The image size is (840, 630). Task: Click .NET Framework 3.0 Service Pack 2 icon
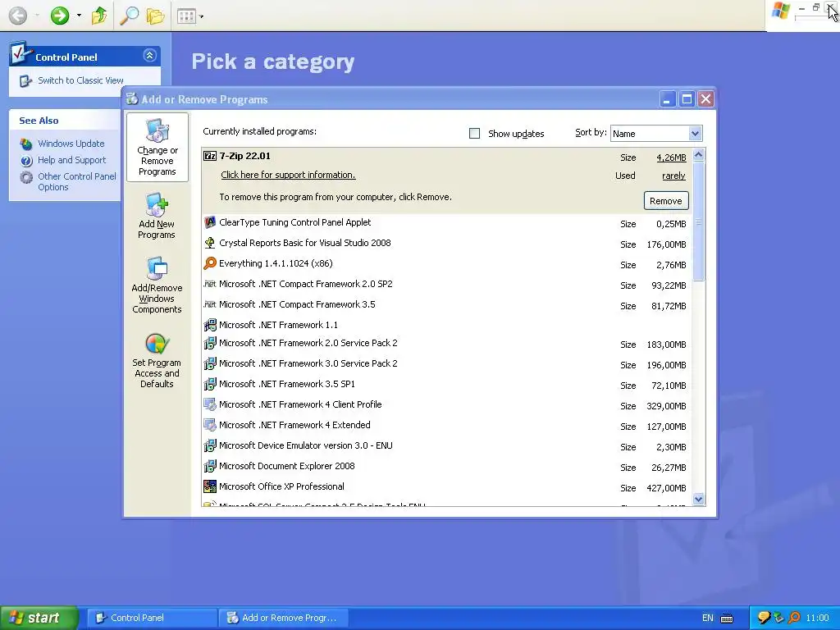click(210, 363)
